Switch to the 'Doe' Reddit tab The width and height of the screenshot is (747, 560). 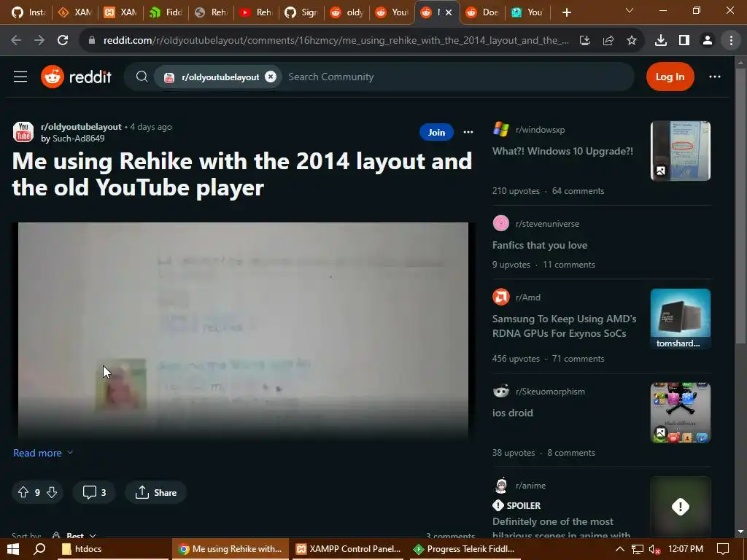tap(482, 12)
